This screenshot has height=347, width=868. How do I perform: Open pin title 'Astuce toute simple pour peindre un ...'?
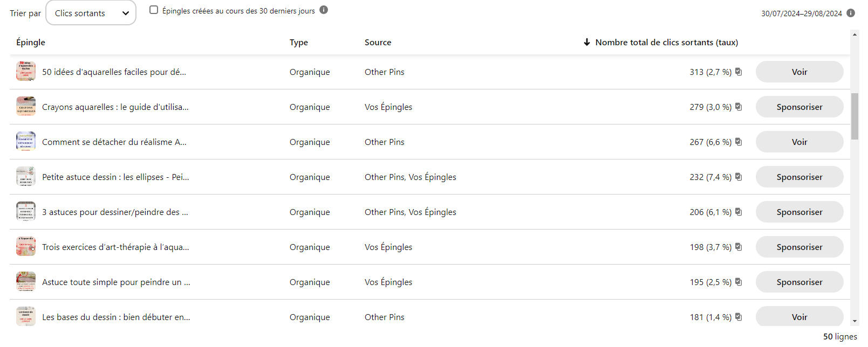point(116,282)
